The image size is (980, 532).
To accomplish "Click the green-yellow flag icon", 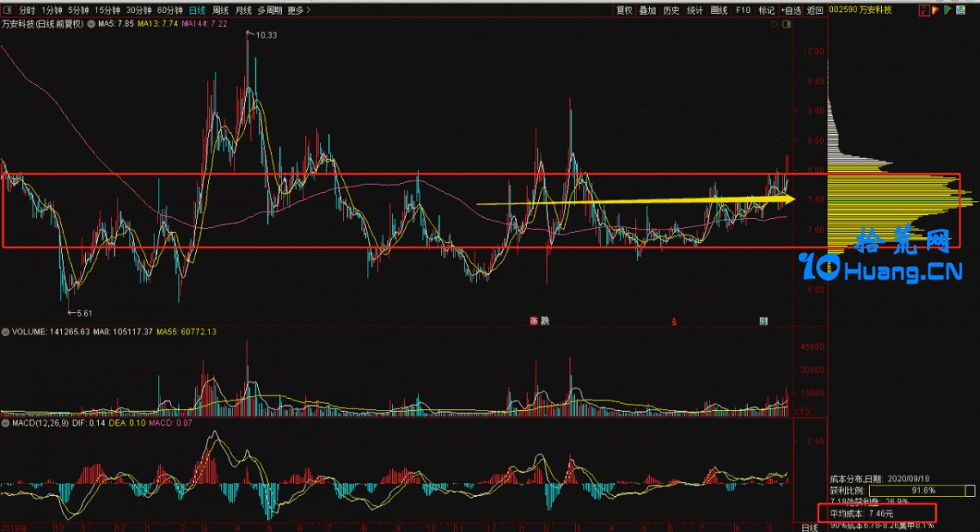I will pos(947,11).
